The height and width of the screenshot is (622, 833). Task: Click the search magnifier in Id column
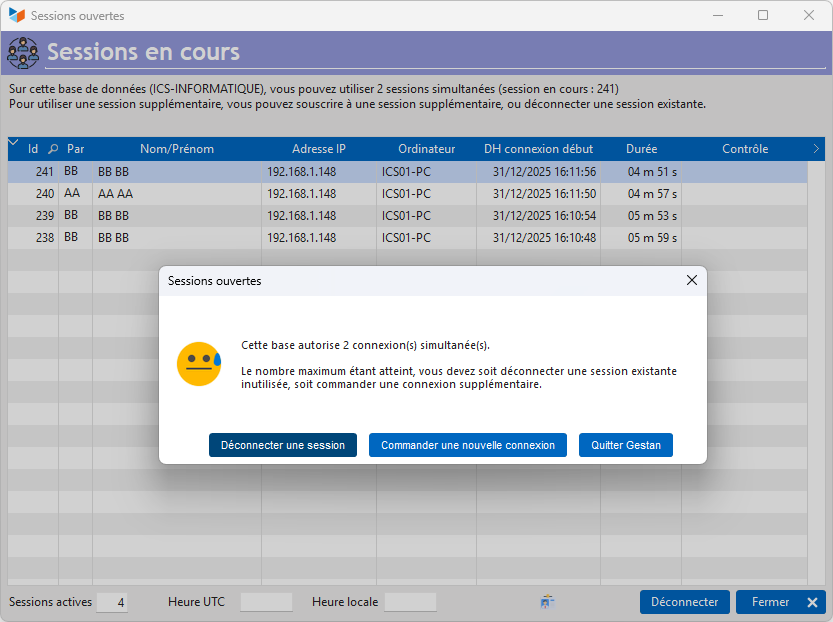(x=53, y=149)
